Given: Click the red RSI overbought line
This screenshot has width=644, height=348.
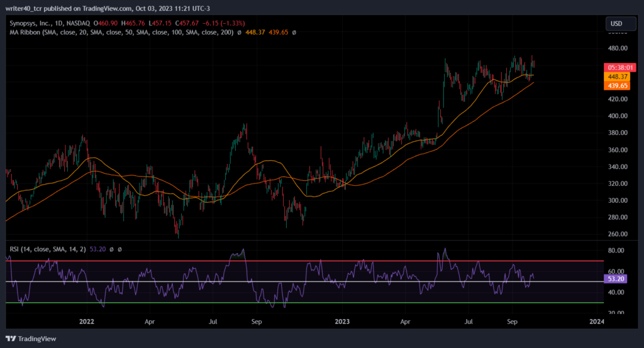Looking at the screenshot, I should point(305,261).
